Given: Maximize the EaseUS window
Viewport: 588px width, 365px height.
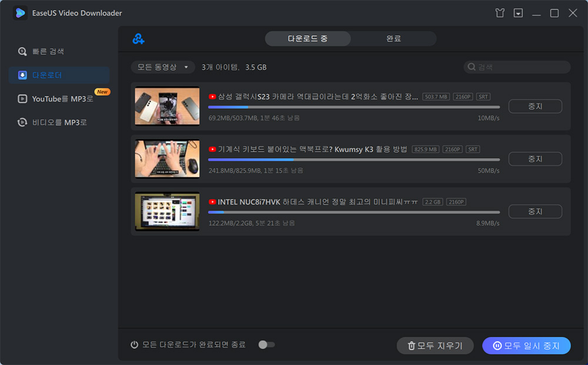Looking at the screenshot, I should [554, 13].
